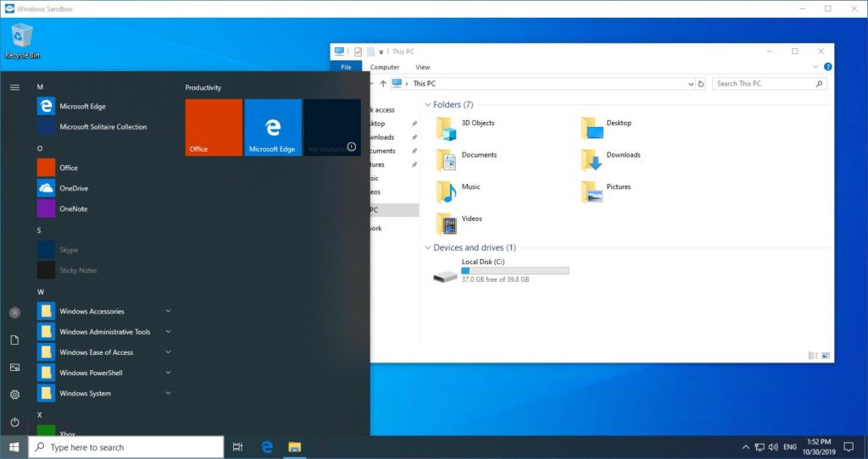Image resolution: width=868 pixels, height=459 pixels.
Task: Open user account icon in Start rail
Action: click(x=15, y=312)
